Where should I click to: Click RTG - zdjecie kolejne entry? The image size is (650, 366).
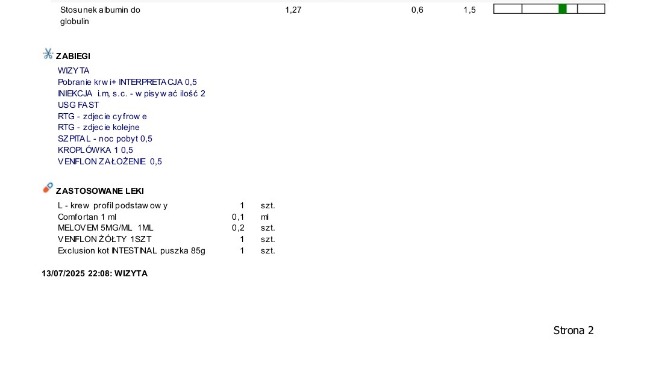(99, 127)
